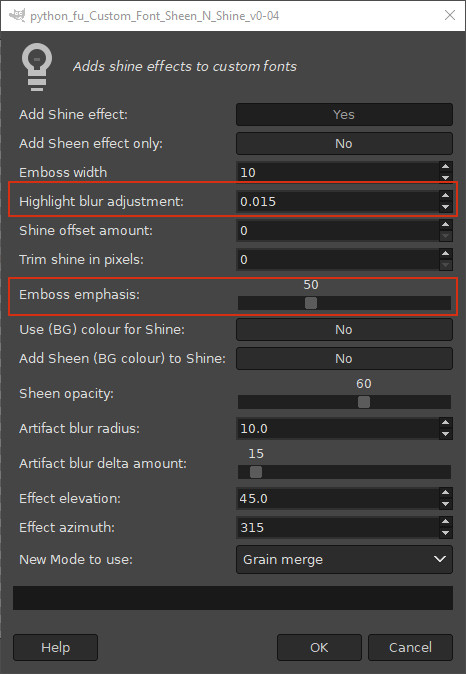Increase Effect azimuth using up arrow

pyautogui.click(x=446, y=522)
